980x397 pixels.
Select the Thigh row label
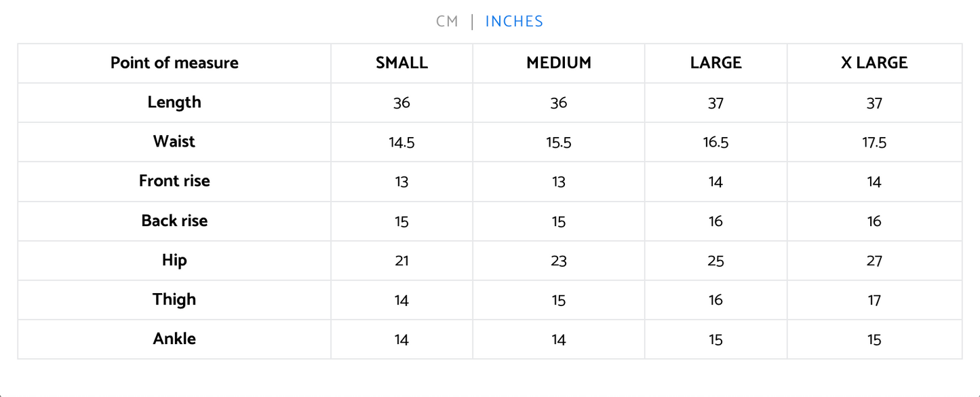point(174,299)
